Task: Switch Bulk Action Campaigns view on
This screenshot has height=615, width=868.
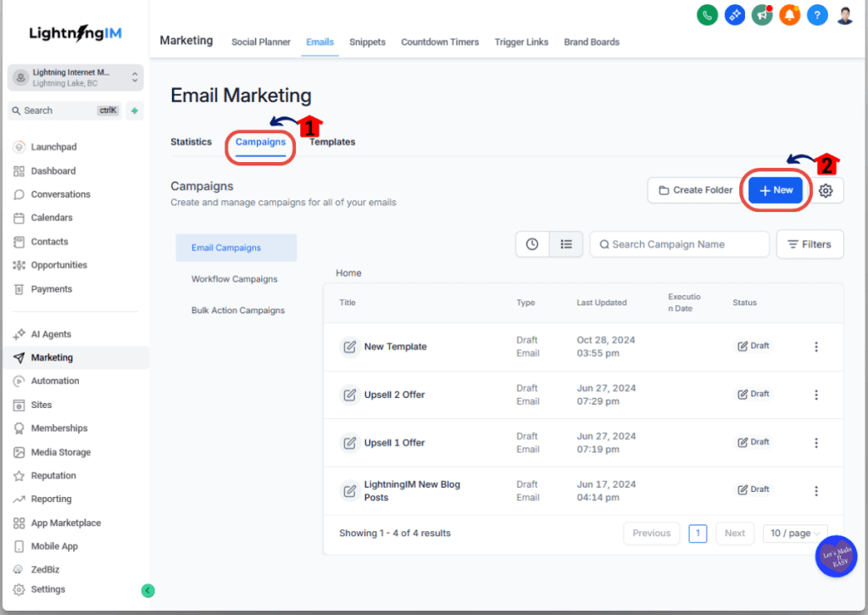Action: coord(236,310)
